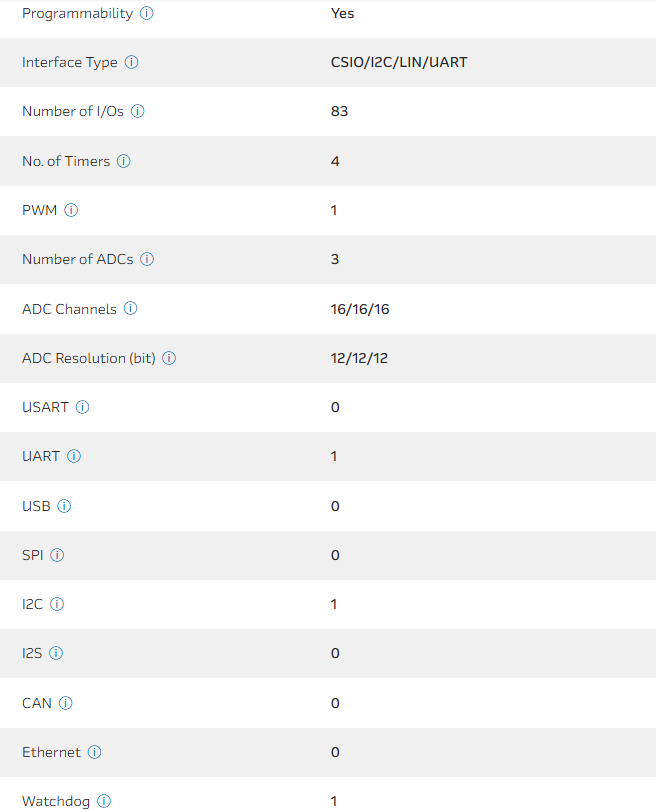Click the I2C info icon
This screenshot has height=812, width=656.
(57, 604)
